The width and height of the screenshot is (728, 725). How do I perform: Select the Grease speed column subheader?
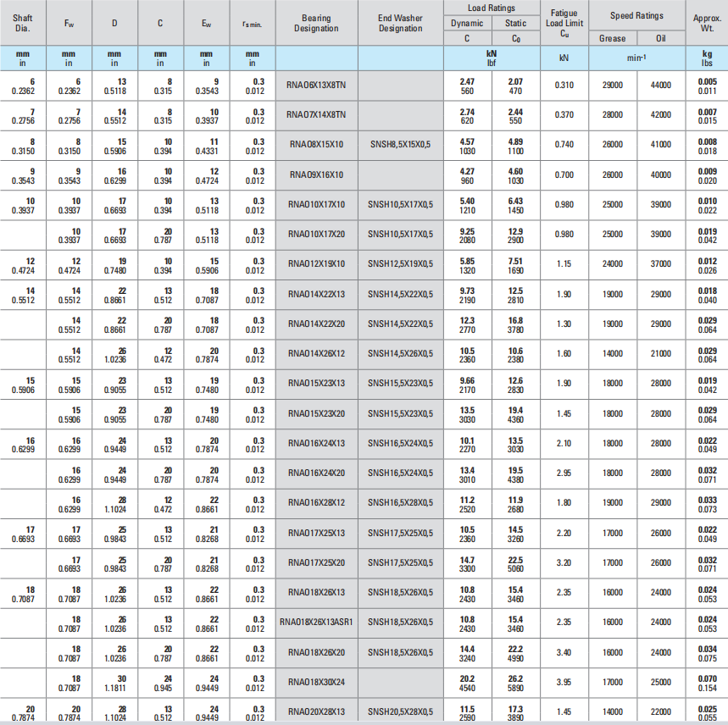point(612,38)
